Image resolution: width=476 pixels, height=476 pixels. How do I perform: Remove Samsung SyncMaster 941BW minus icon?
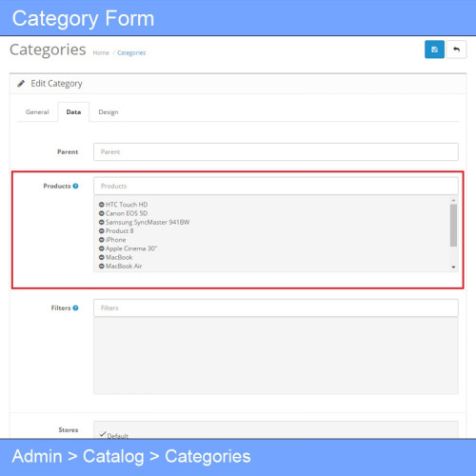click(x=102, y=222)
